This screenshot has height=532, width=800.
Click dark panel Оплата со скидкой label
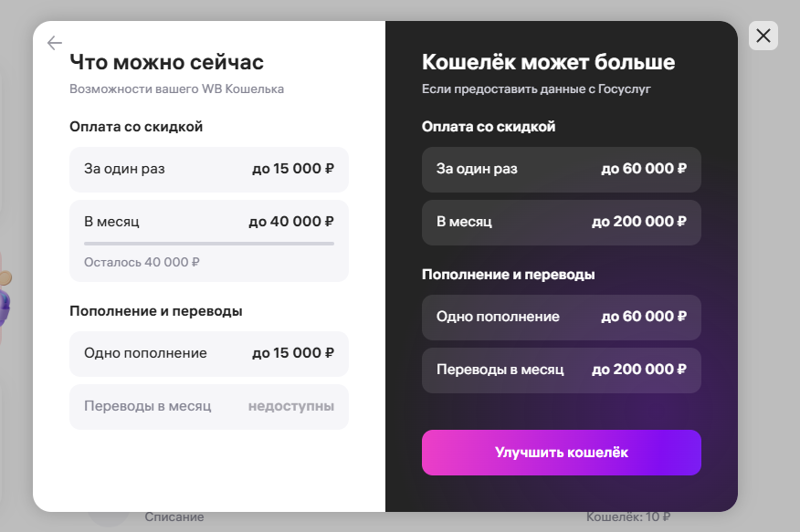pyautogui.click(x=489, y=127)
